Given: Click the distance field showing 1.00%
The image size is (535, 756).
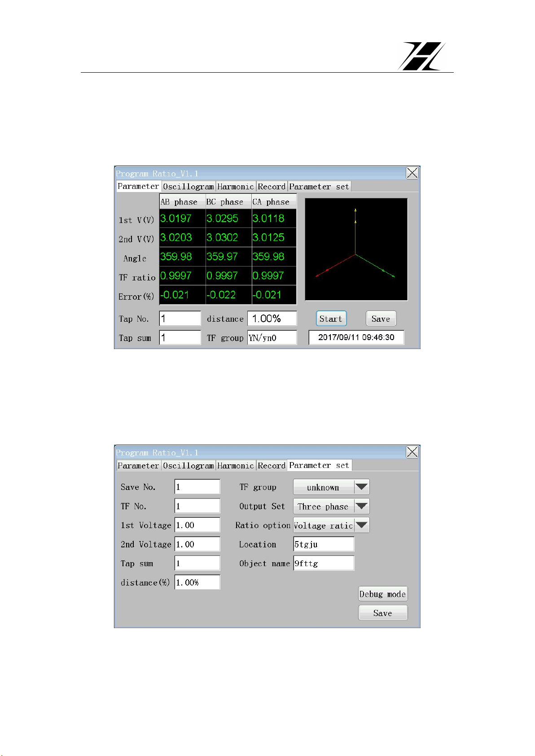Looking at the screenshot, I should point(272,319).
